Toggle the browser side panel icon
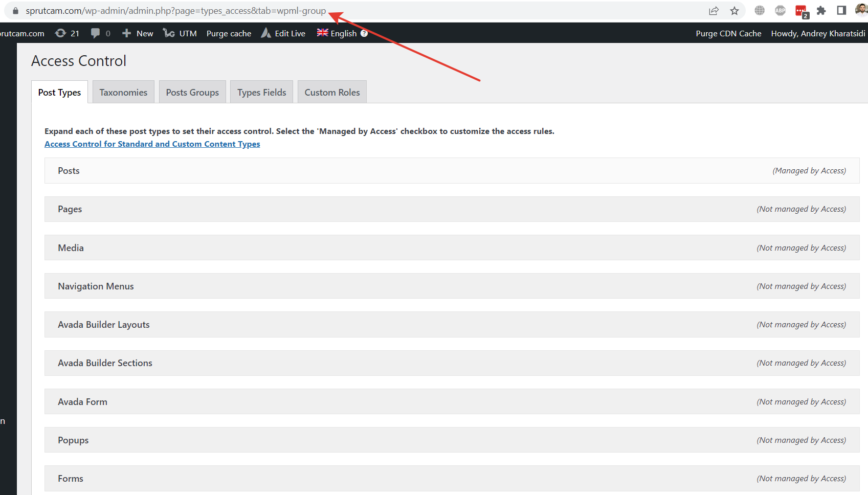Screen dimensions: 868x495 [841, 11]
